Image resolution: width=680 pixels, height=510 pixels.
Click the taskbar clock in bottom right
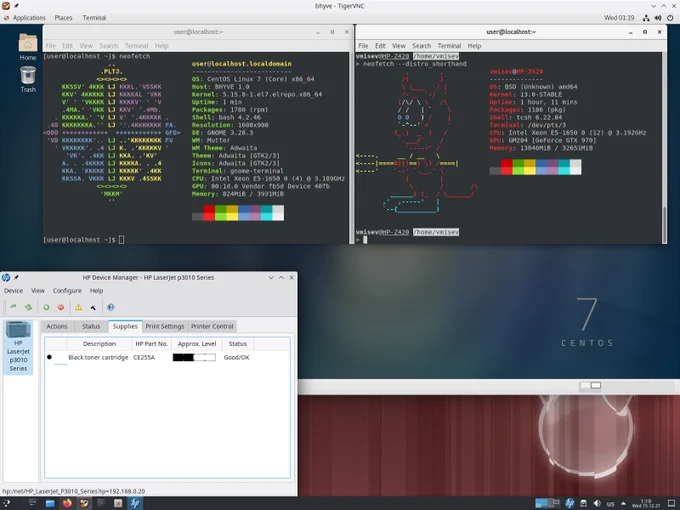pos(646,503)
